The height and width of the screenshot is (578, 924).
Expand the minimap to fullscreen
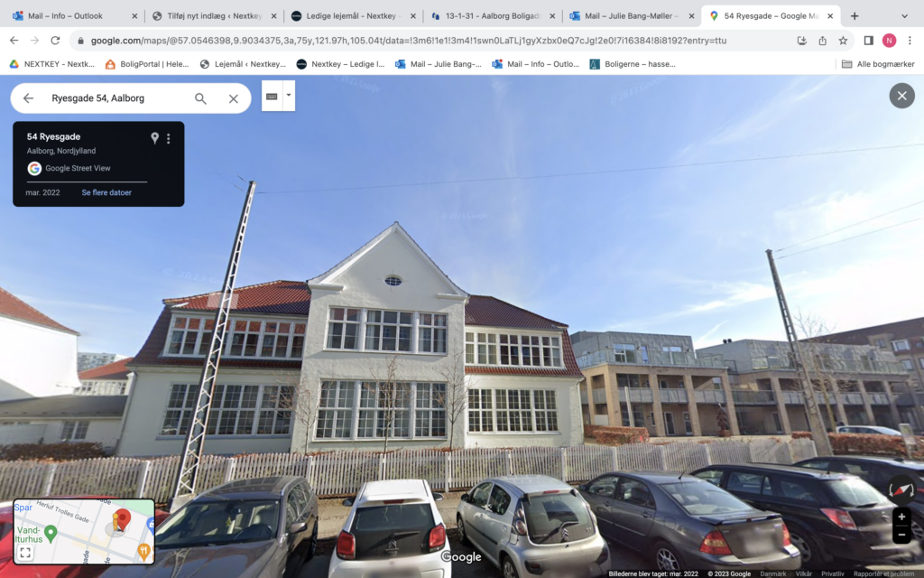24,553
